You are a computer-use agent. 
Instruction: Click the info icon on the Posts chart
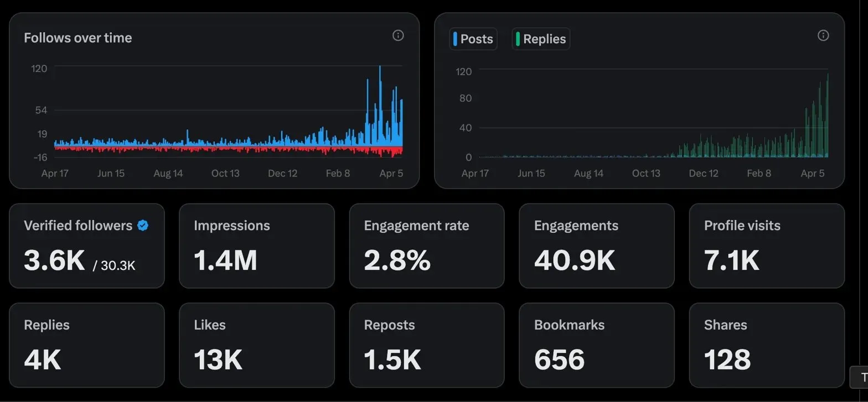coord(823,35)
